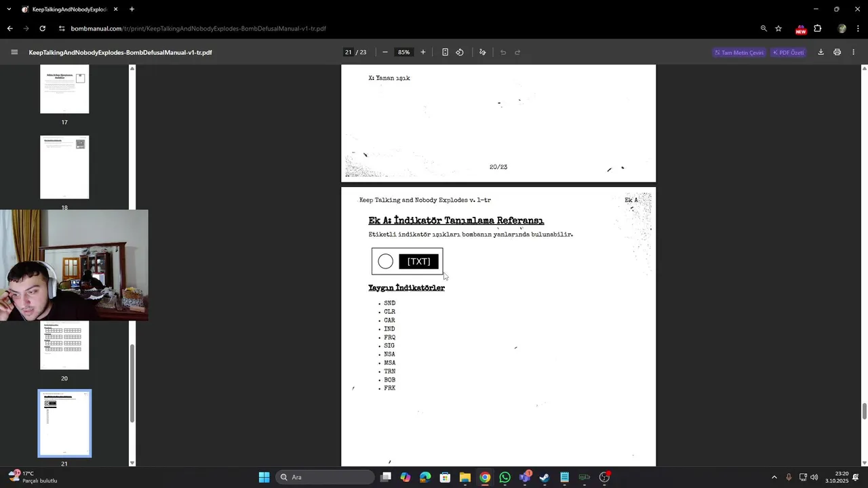
Task: Zoom in the PDF with plus button
Action: coord(423,52)
